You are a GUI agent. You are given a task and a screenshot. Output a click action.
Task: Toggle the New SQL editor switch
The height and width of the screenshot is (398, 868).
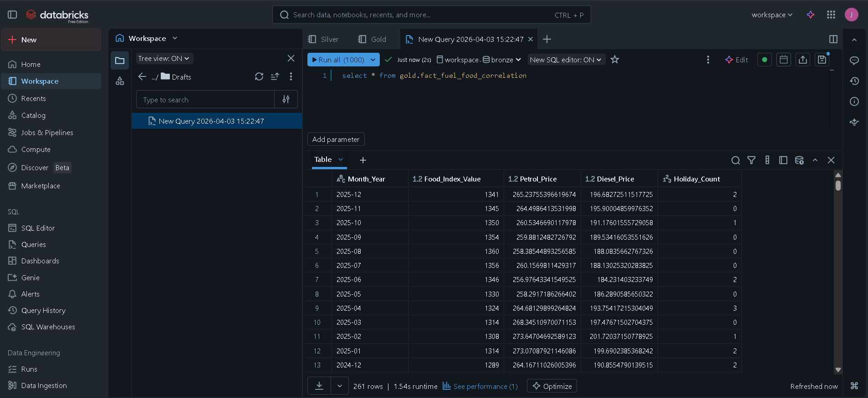566,60
